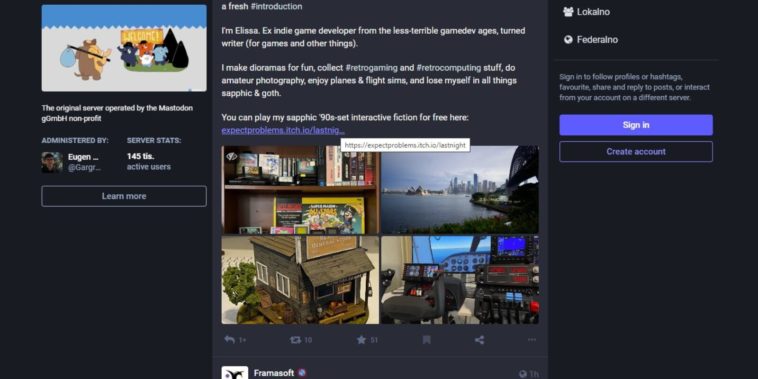Toggle media visibility with the eye icon
Image resolution: width=758 pixels, height=379 pixels.
[232, 156]
